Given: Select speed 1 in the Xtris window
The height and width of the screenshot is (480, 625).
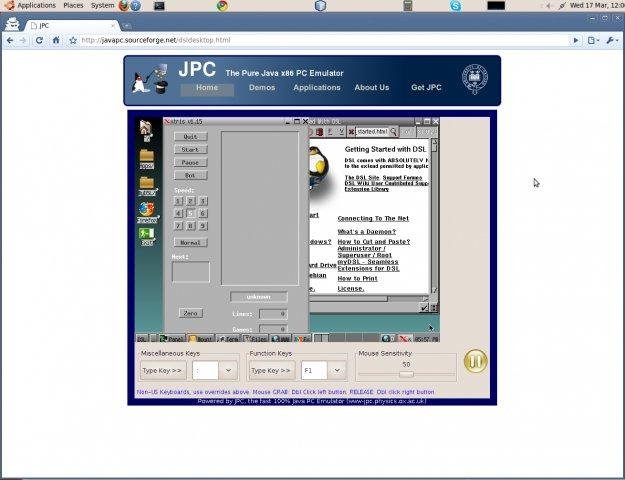Looking at the screenshot, I should coord(179,201).
